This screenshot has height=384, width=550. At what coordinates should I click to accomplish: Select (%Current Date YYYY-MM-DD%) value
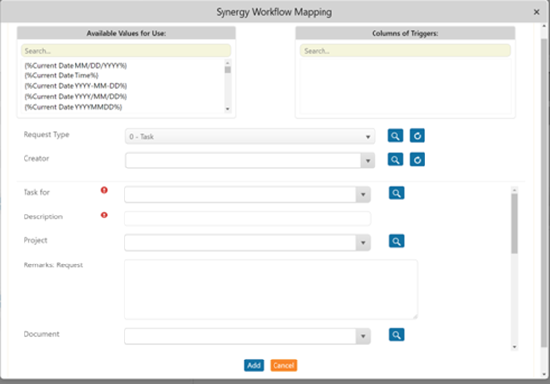[76, 86]
